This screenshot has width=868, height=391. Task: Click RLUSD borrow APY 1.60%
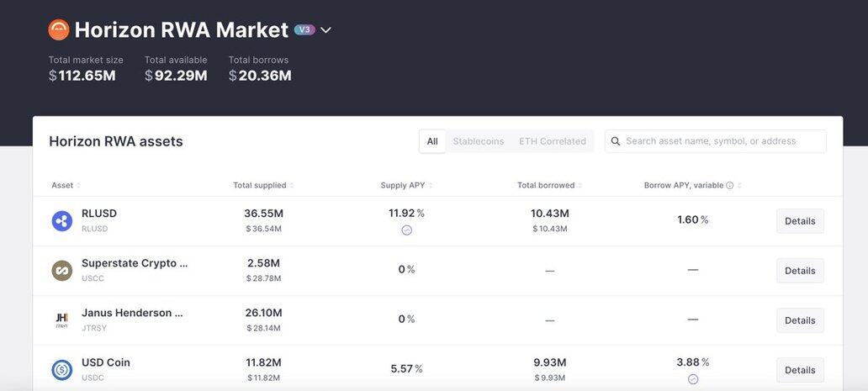tap(692, 220)
